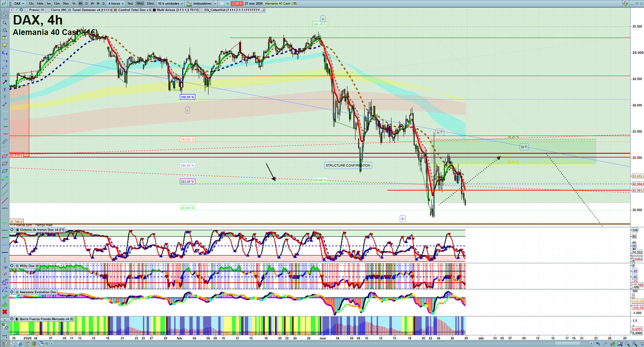Close the Willy Doc panel
644x347 pixels.
pos(12,266)
